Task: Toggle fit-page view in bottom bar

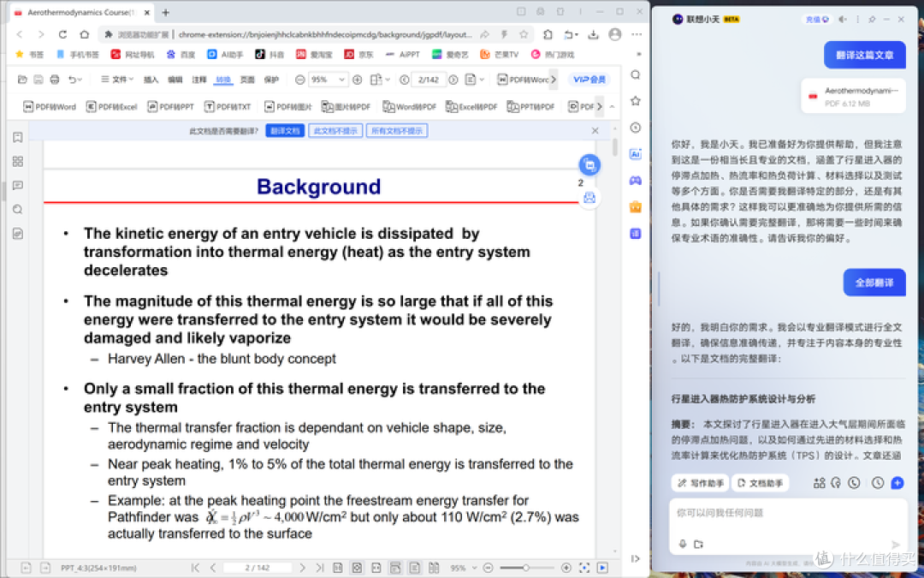Action: pos(357,568)
